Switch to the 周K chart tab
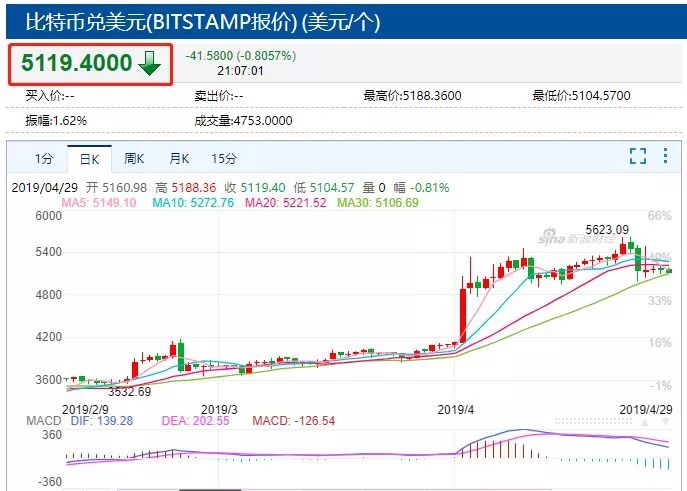The height and width of the screenshot is (491, 687). (x=134, y=159)
